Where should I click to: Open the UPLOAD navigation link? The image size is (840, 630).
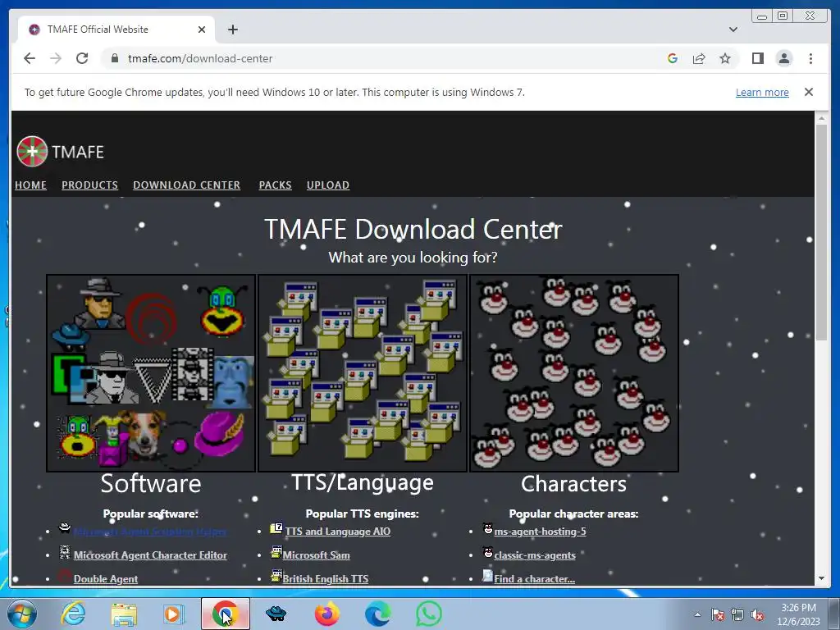click(x=328, y=185)
